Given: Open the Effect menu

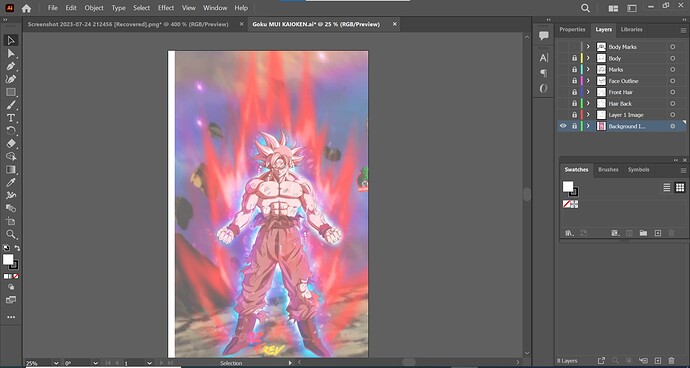Looking at the screenshot, I should pyautogui.click(x=166, y=8).
